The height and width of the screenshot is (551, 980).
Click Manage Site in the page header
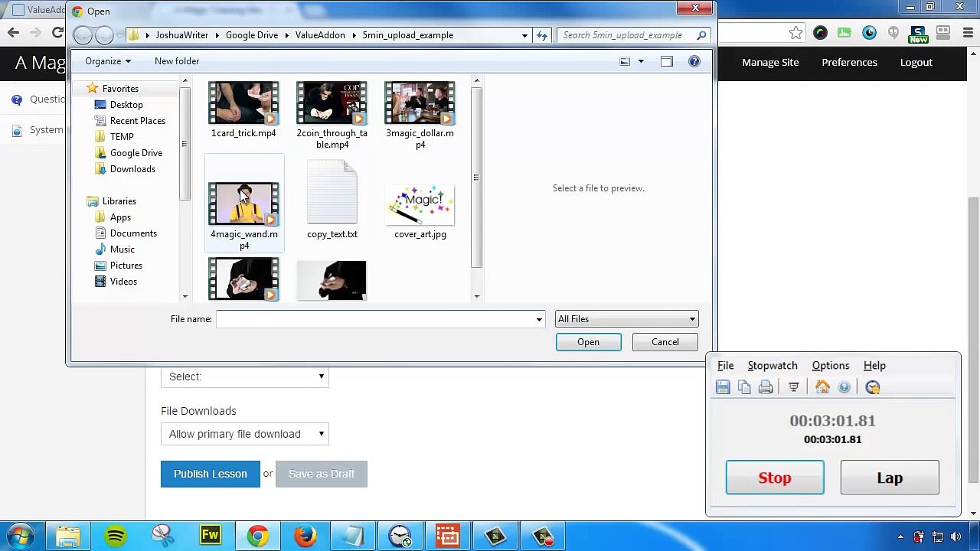(x=770, y=62)
